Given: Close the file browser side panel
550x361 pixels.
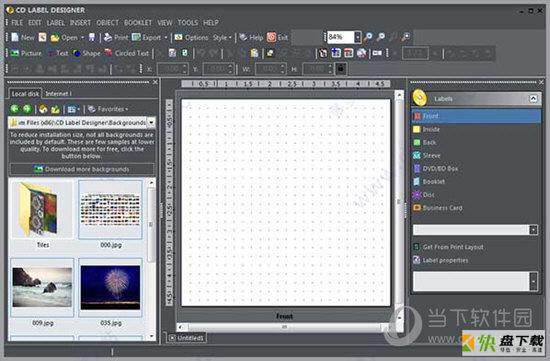Looking at the screenshot, I should (155, 82).
